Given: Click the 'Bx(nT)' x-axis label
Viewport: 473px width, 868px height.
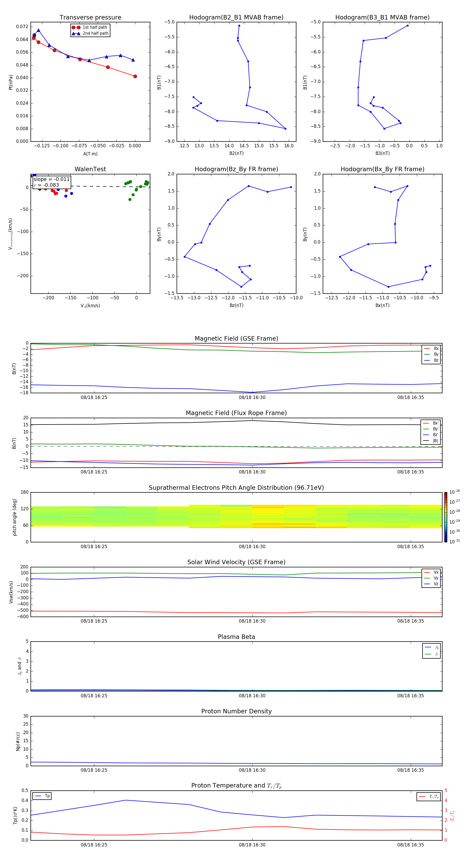Looking at the screenshot, I should pyautogui.click(x=382, y=305).
